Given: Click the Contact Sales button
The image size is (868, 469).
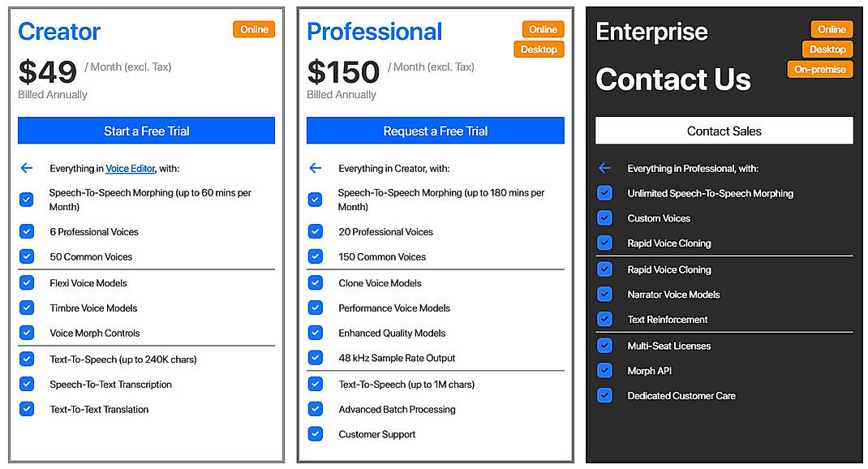Looking at the screenshot, I should [x=724, y=131].
